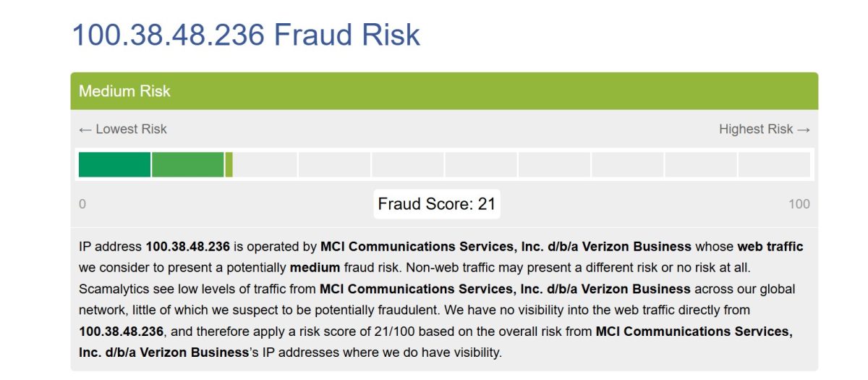This screenshot has height=380, width=868.
Task: Click the "21/100" risk score text in the paragraph
Action: tap(399, 332)
